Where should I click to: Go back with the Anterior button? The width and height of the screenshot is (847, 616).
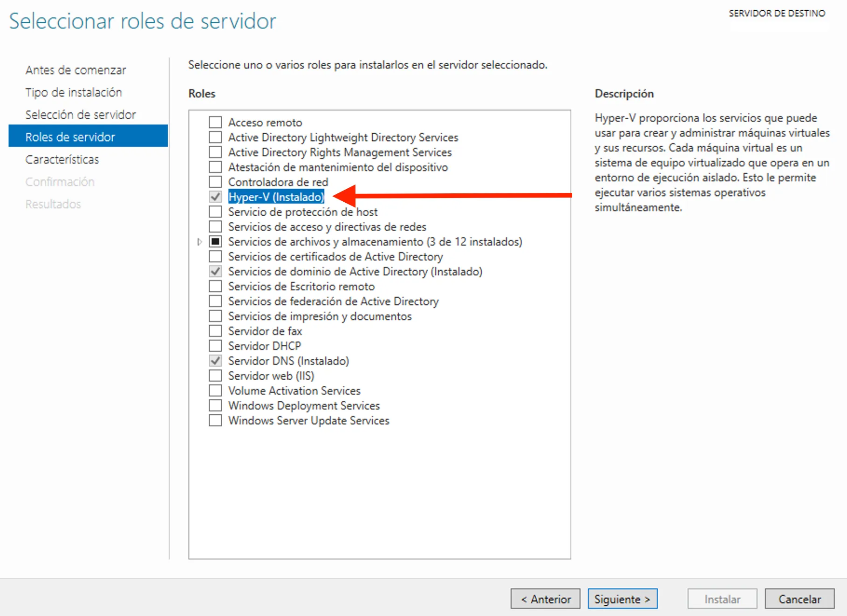545,599
